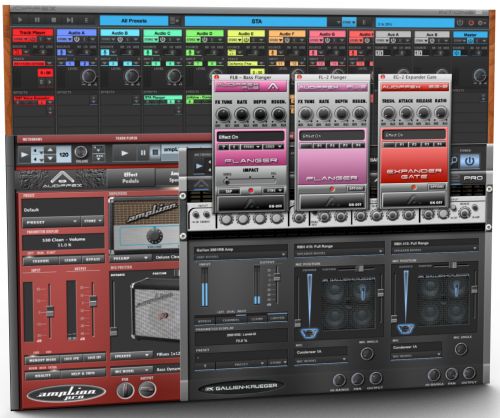Viewport: 500px width, 418px height.
Task: Adjust the Master level knob
Action: [480, 75]
